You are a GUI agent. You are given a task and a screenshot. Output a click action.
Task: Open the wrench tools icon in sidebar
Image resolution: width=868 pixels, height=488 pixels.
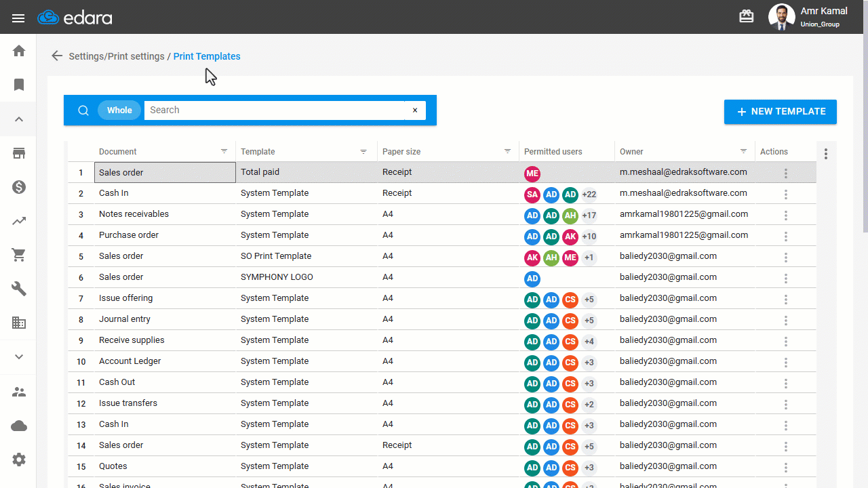pos(19,289)
